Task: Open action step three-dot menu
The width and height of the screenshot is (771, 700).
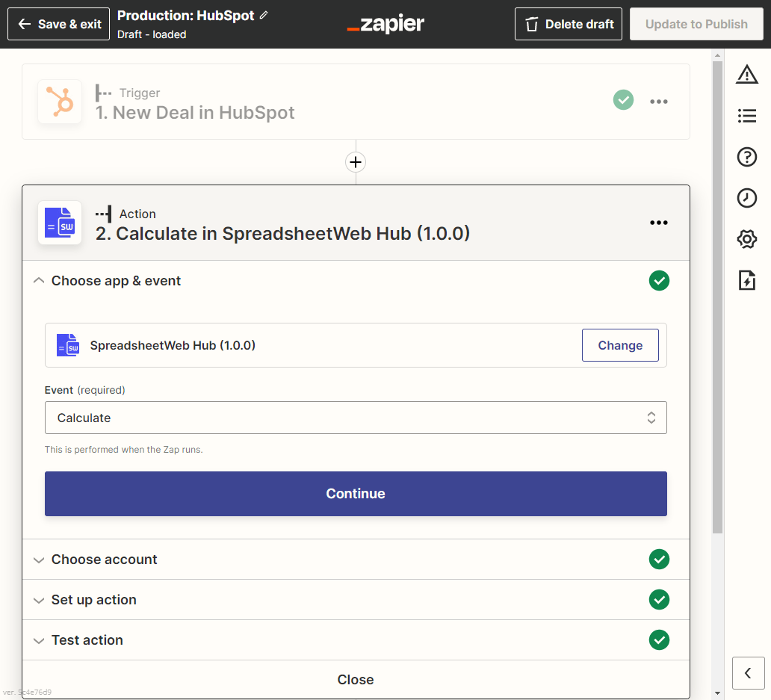Action: (658, 223)
